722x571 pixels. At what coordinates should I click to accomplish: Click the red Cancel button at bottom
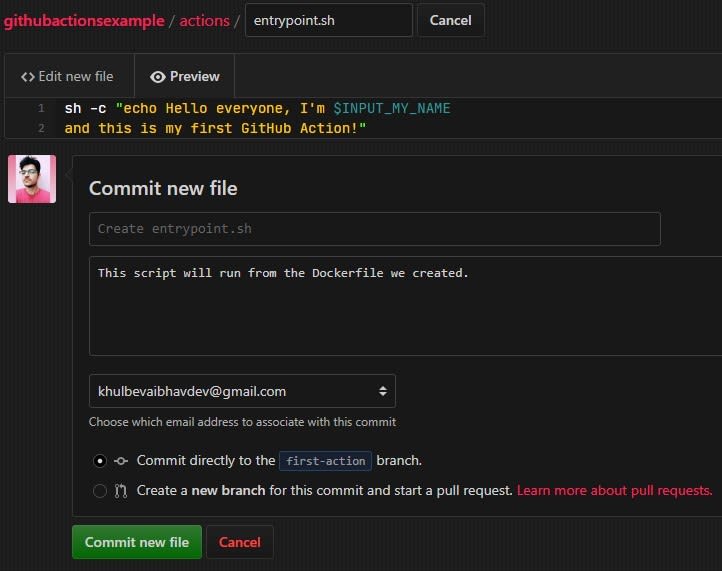pyautogui.click(x=239, y=542)
